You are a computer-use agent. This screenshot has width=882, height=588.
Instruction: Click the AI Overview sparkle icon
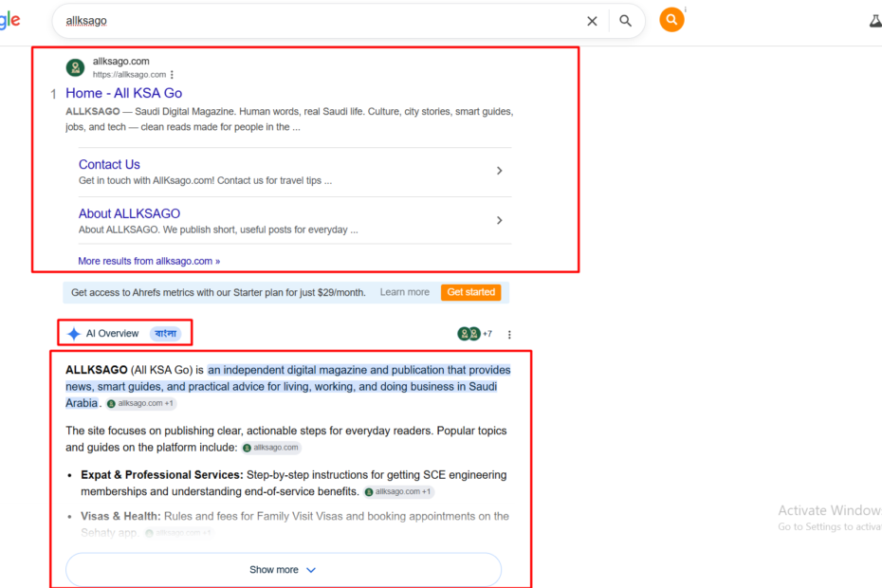pyautogui.click(x=74, y=334)
